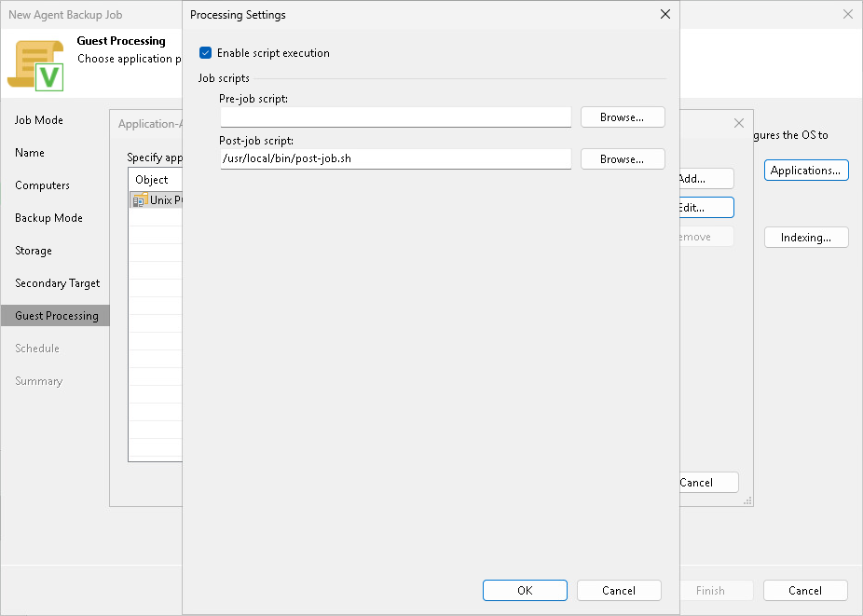
Task: Browse for a post-job script
Action: 623,159
